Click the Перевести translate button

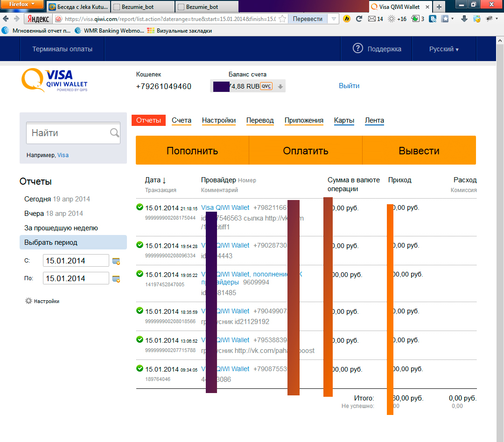[308, 19]
